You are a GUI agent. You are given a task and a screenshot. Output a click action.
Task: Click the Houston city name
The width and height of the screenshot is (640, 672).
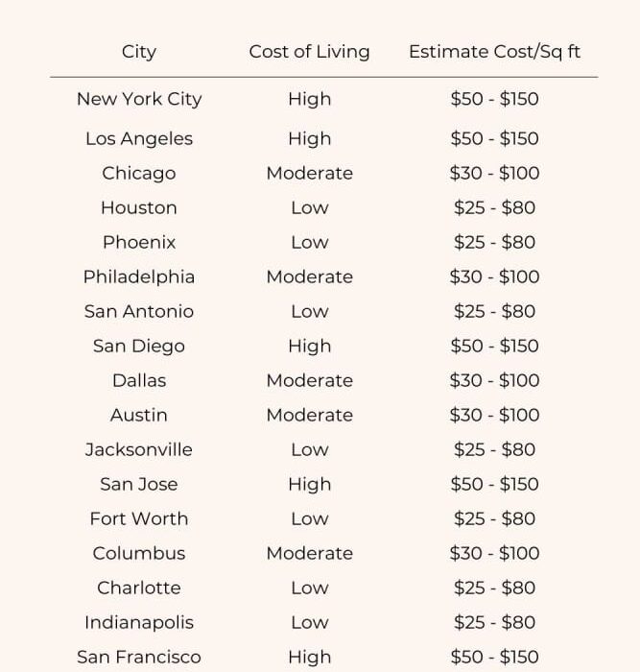click(x=139, y=207)
